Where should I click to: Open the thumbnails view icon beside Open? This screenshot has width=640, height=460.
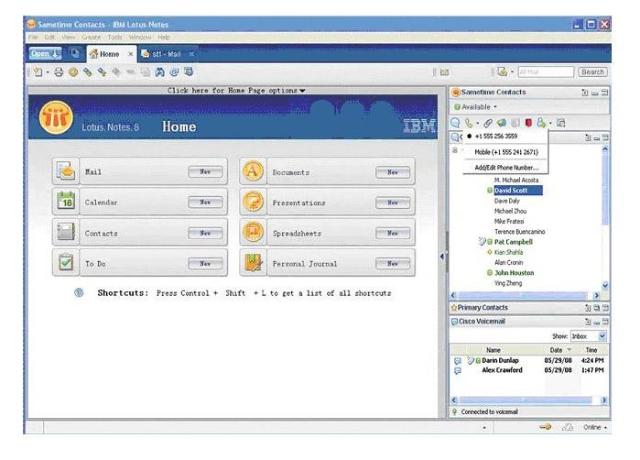[75, 53]
